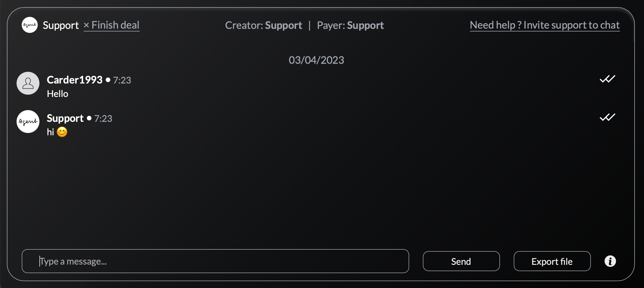This screenshot has width=644, height=288.
Task: Click the Support title in header
Action: (x=61, y=25)
